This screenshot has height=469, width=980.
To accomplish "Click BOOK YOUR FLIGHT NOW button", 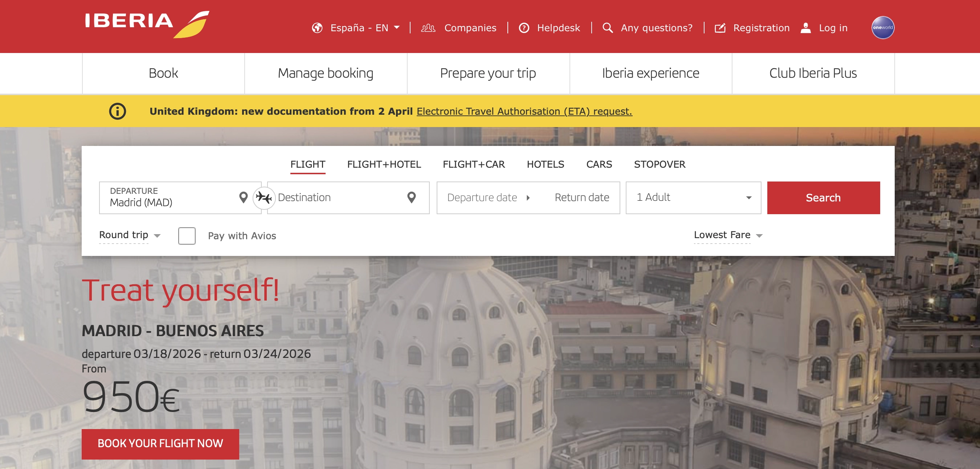I will [x=160, y=444].
